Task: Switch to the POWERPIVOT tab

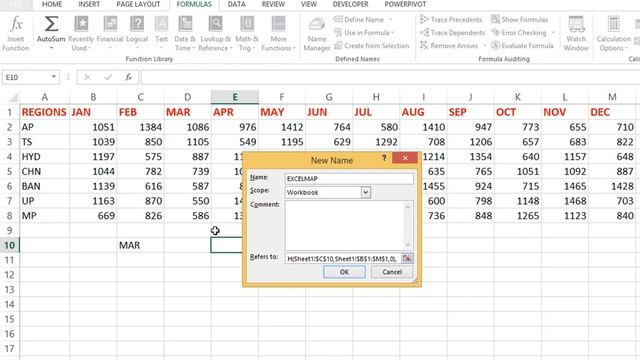Action: [405, 4]
